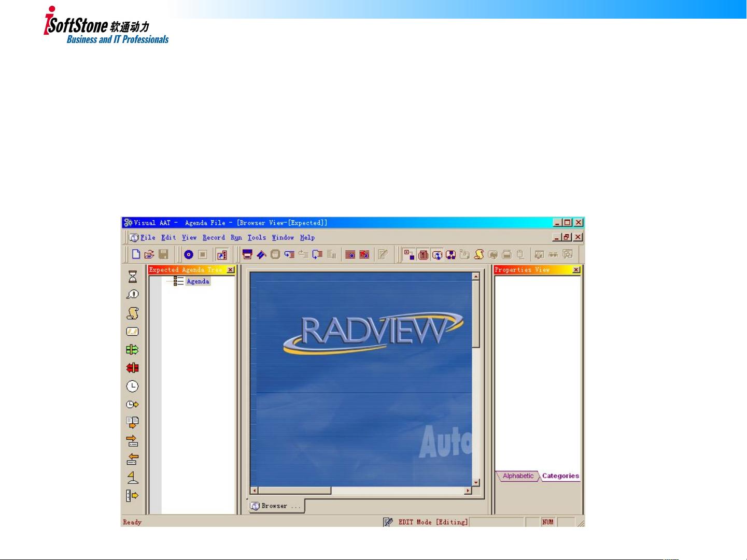Close the Expected Agenda Tree panel
Viewport: 747px width, 560px height.
231,270
